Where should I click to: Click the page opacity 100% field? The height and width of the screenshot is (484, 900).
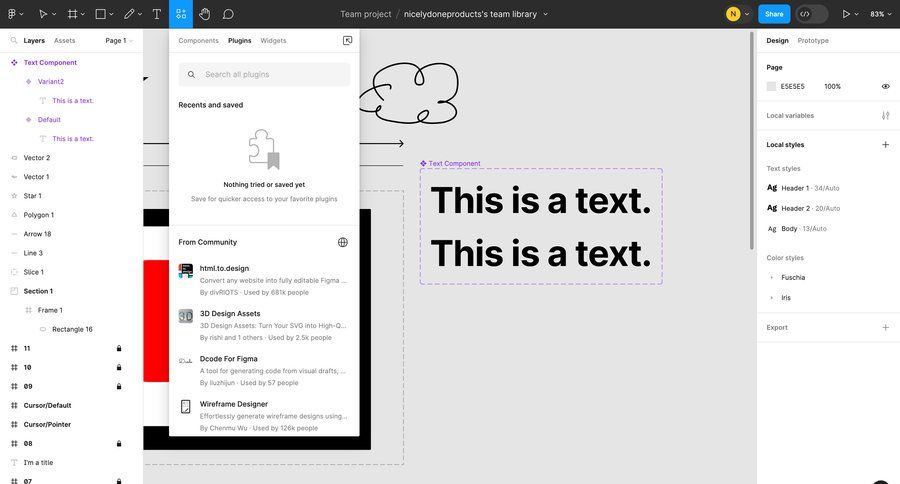point(832,86)
